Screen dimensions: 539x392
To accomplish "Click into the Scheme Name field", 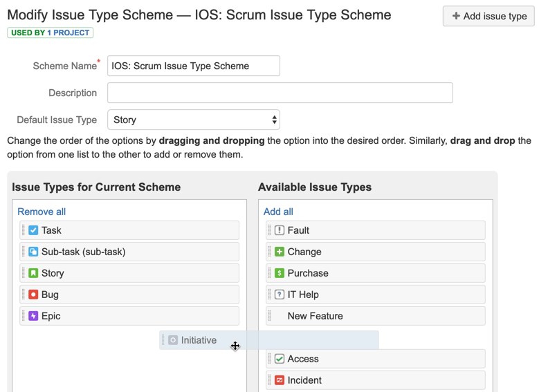I will tap(194, 66).
